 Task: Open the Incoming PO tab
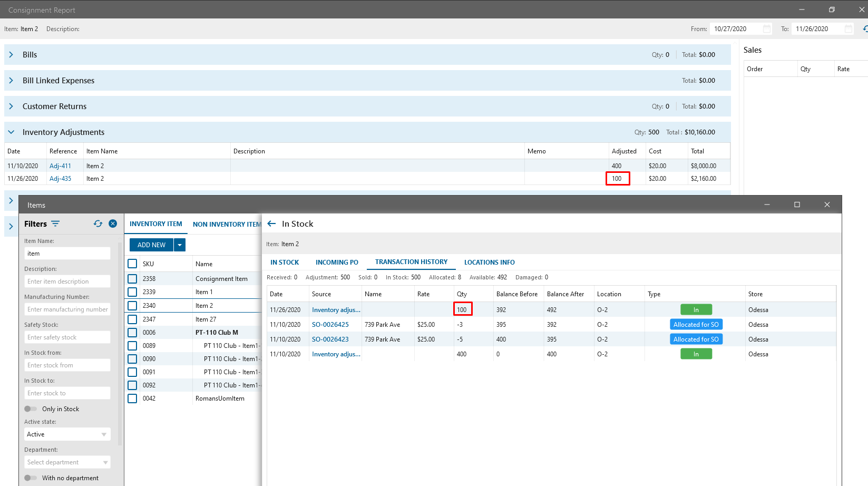point(337,263)
